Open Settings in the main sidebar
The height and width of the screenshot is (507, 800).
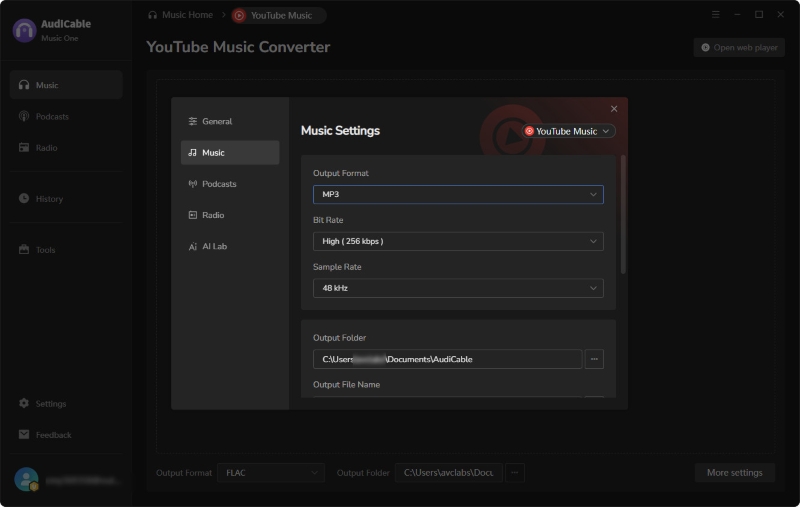[66, 403]
